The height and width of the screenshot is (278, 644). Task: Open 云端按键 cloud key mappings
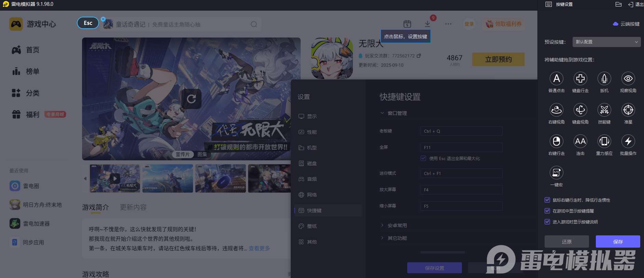626,24
